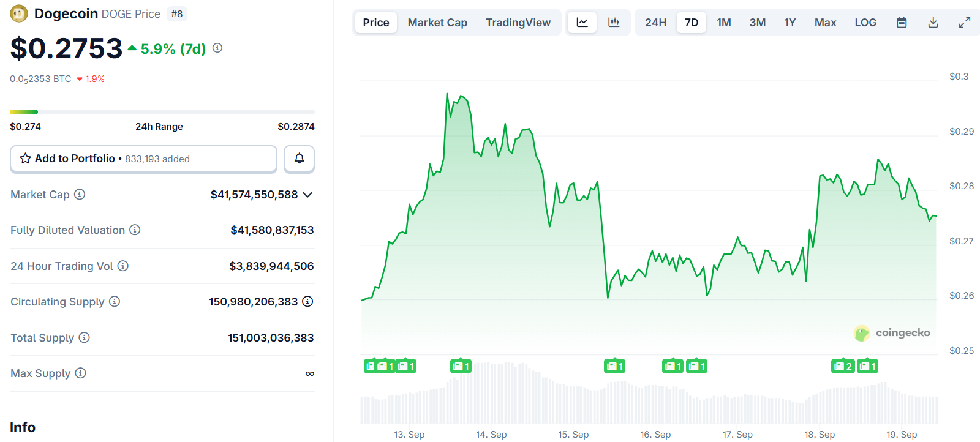This screenshot has width=980, height=442.
Task: Show the 24 Hour Trading Vol info icon
Action: coord(123,266)
